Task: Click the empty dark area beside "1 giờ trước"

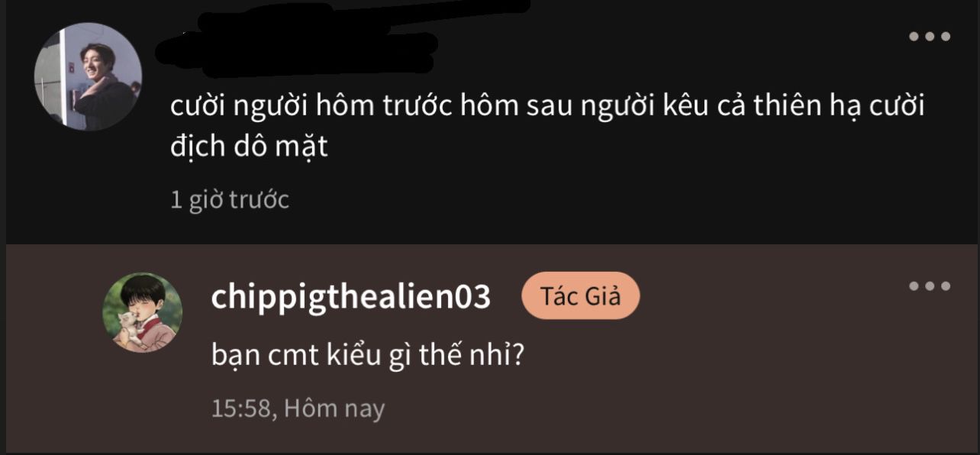Action: pos(595,200)
